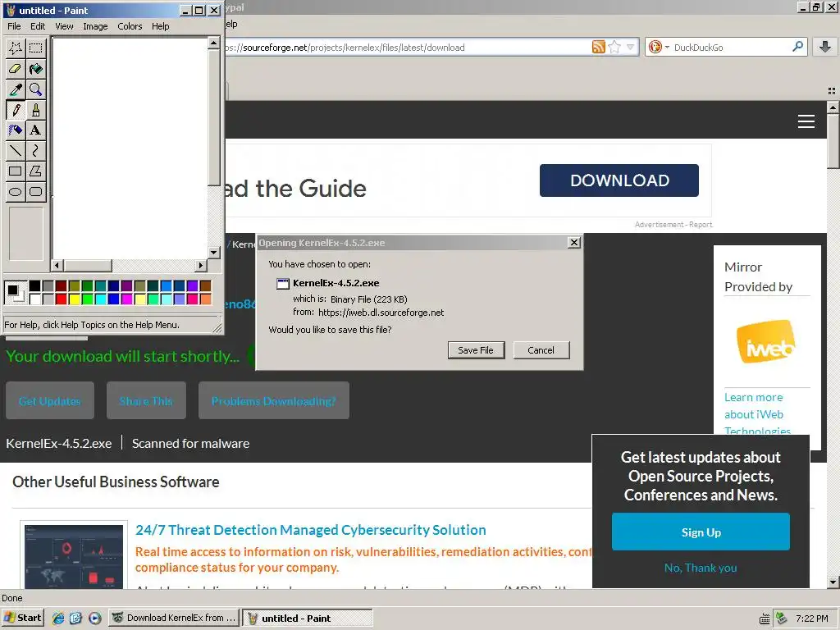Select the Rounded Rectangle tool

(36, 192)
